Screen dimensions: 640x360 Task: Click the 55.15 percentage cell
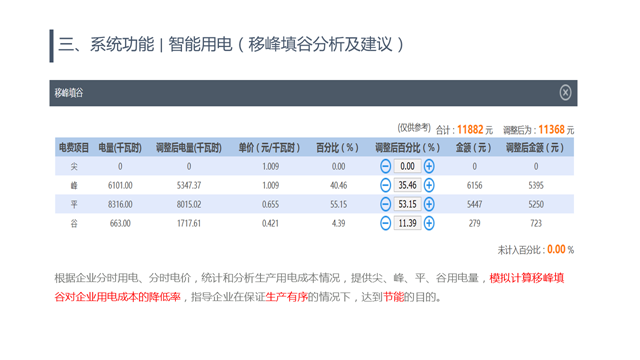339,204
